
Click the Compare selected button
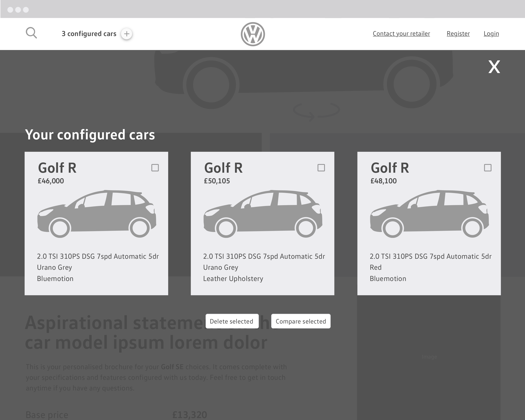pos(301,321)
